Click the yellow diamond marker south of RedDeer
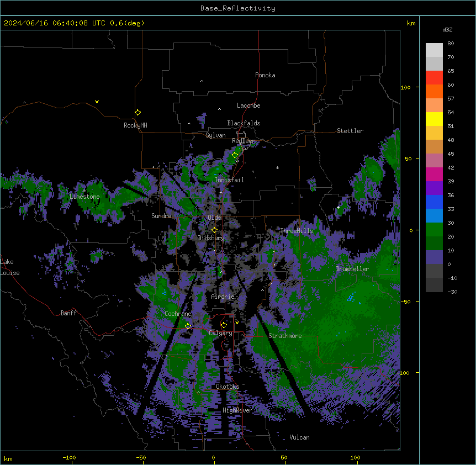This screenshot has height=465, width=476. (x=235, y=155)
